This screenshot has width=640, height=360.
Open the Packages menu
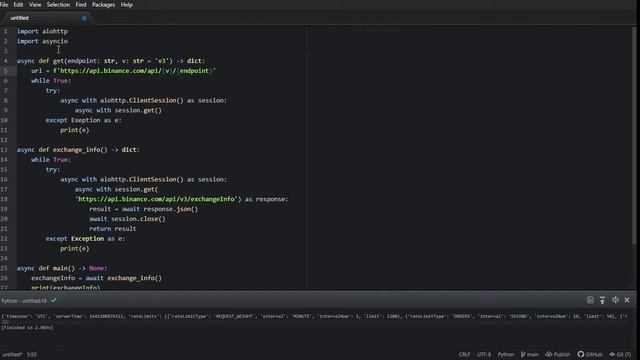[103, 5]
